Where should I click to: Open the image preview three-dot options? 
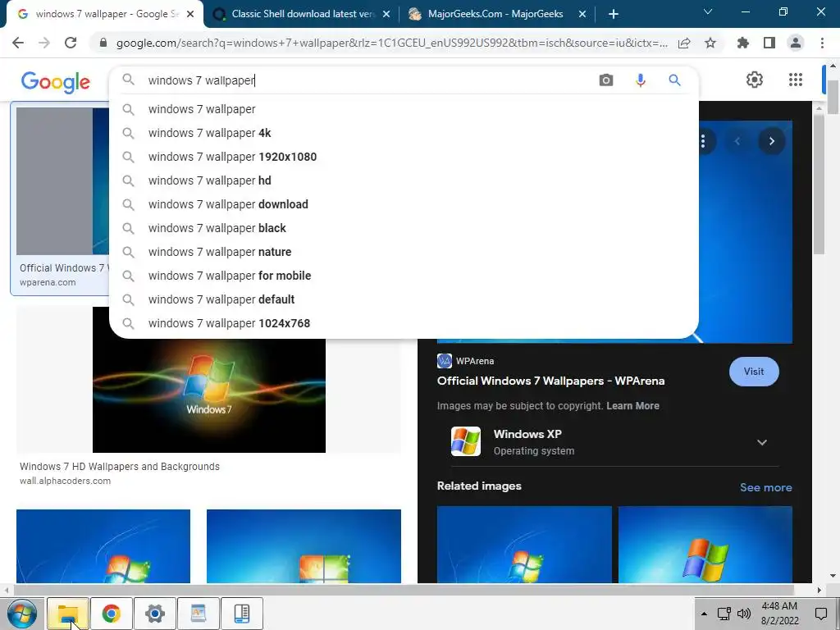[x=703, y=141]
